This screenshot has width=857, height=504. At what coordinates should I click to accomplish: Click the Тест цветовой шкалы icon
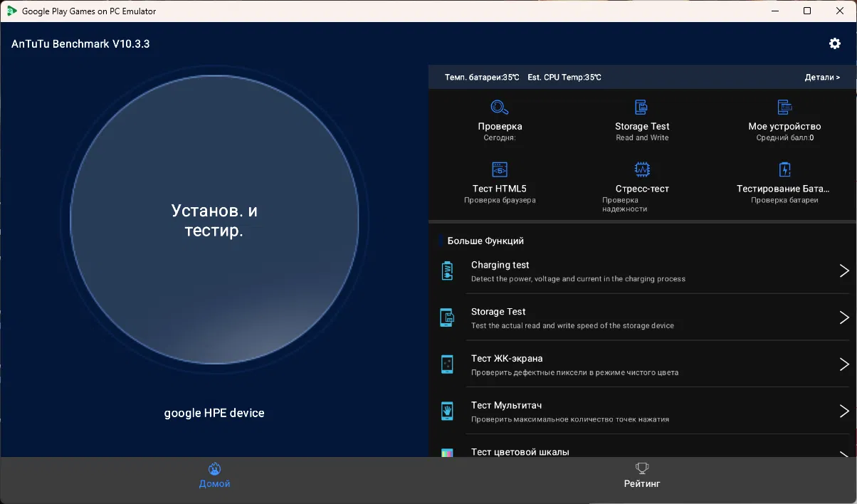pyautogui.click(x=447, y=452)
